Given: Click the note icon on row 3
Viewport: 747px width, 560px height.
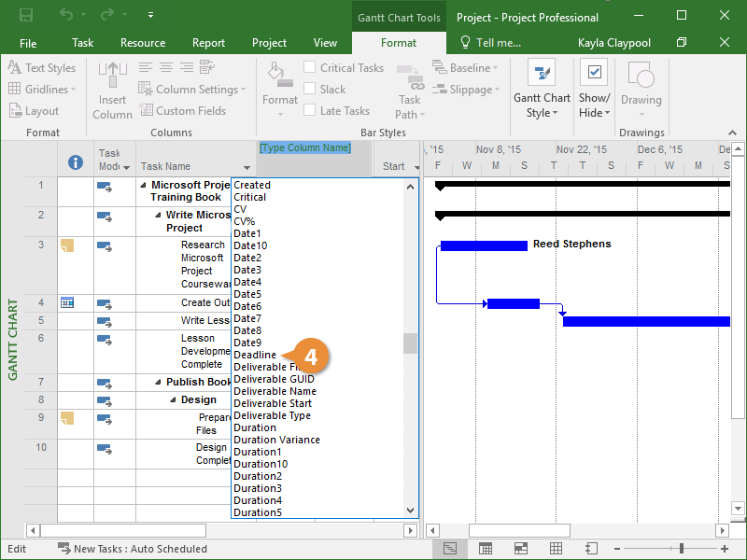Looking at the screenshot, I should click(x=67, y=245).
